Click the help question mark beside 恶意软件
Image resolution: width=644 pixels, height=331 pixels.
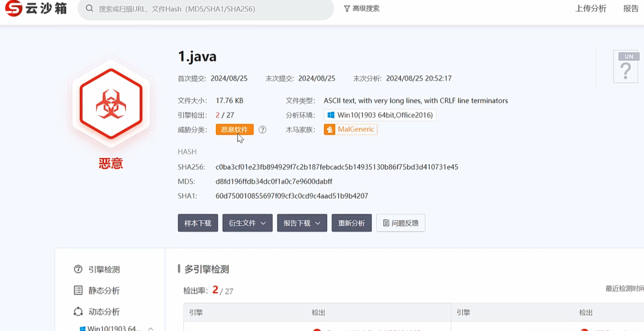point(262,130)
